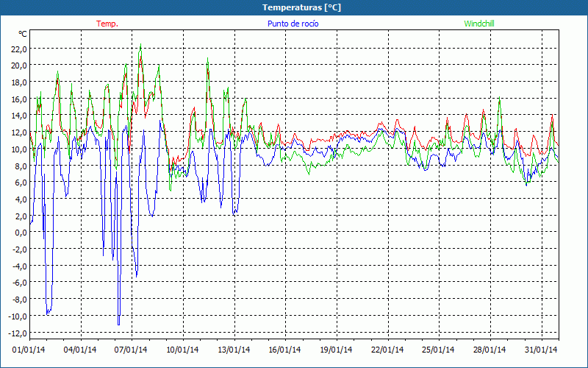Click the 31/01/14 date label
Screen dimensions: 588x368
pos(541,350)
